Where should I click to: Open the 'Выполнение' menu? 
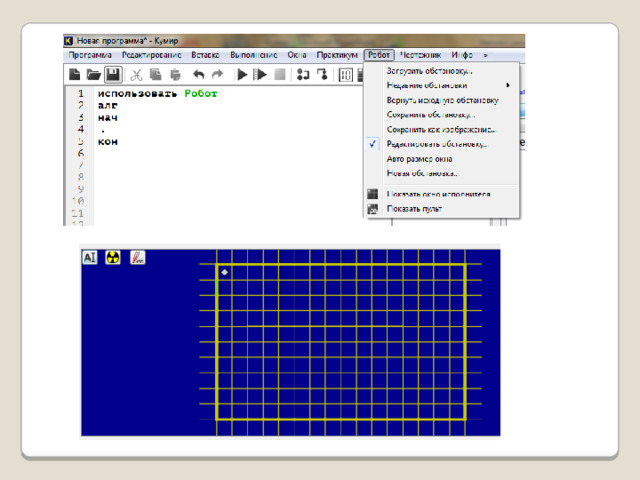pos(254,55)
